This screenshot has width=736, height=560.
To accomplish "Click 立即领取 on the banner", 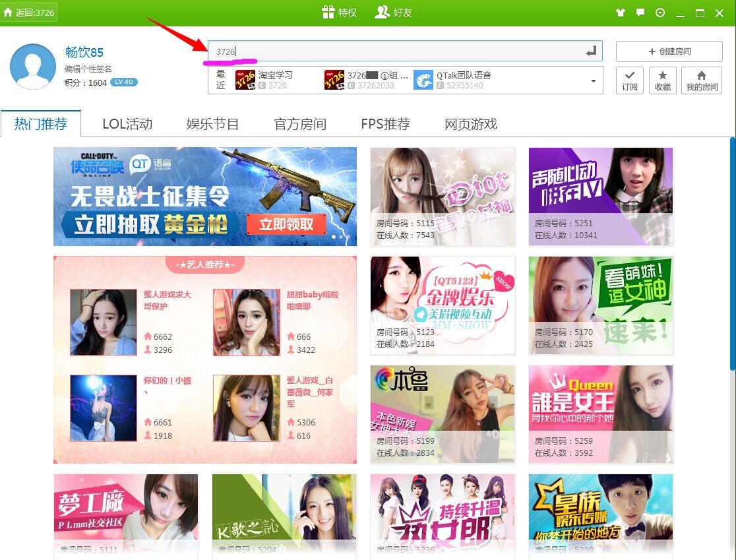I will 286,224.
